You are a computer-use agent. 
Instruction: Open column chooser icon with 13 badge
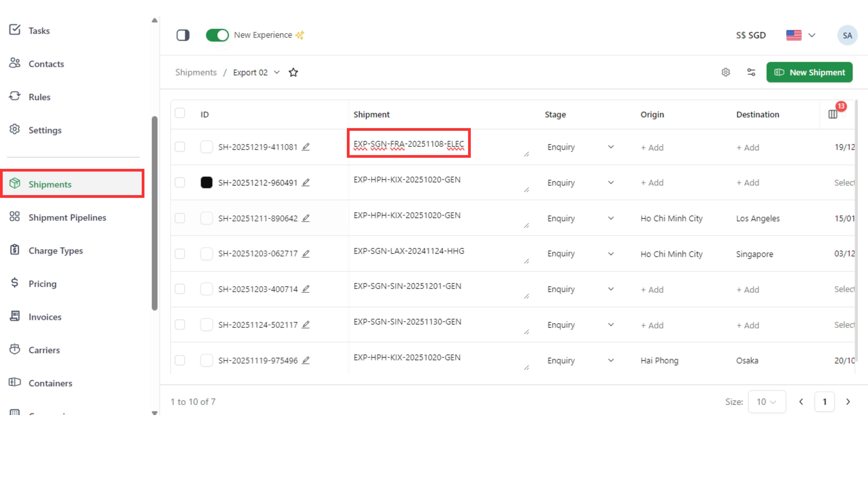tap(833, 115)
